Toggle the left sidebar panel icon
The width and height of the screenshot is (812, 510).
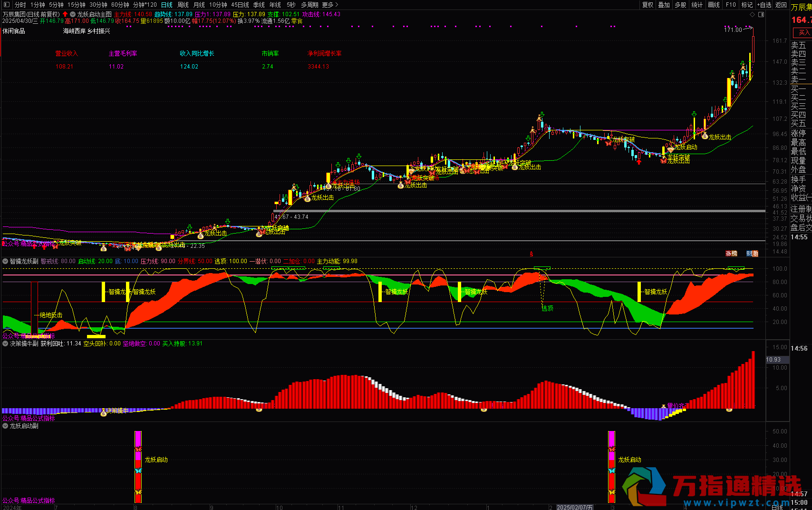click(6, 5)
